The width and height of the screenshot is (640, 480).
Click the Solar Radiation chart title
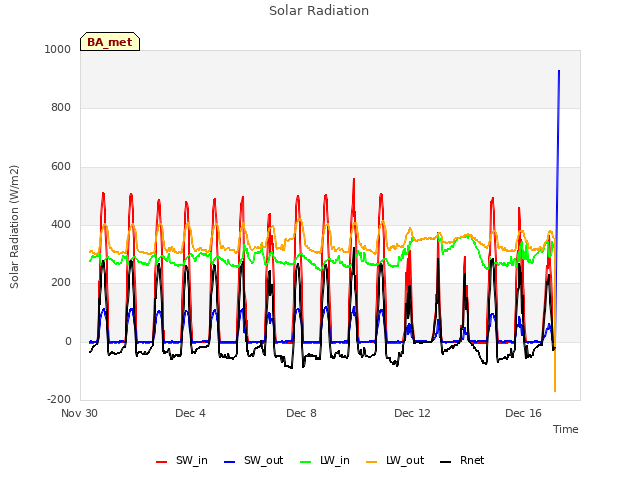(319, 11)
